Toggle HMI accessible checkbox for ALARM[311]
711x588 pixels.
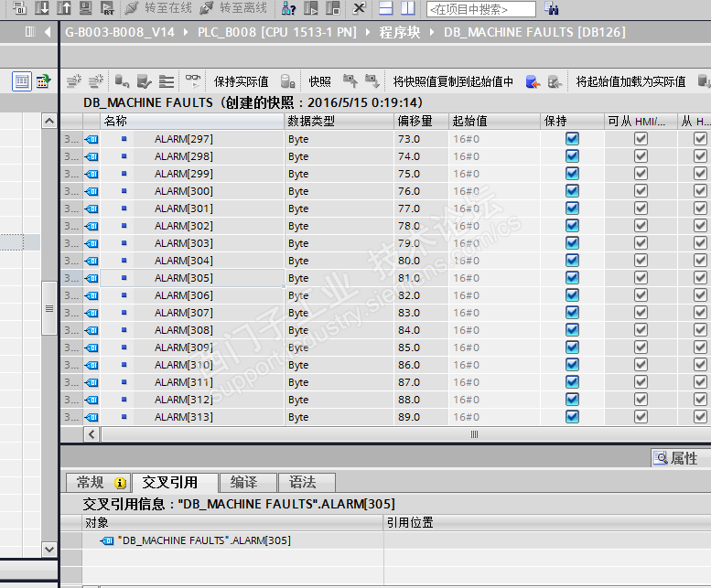point(641,382)
